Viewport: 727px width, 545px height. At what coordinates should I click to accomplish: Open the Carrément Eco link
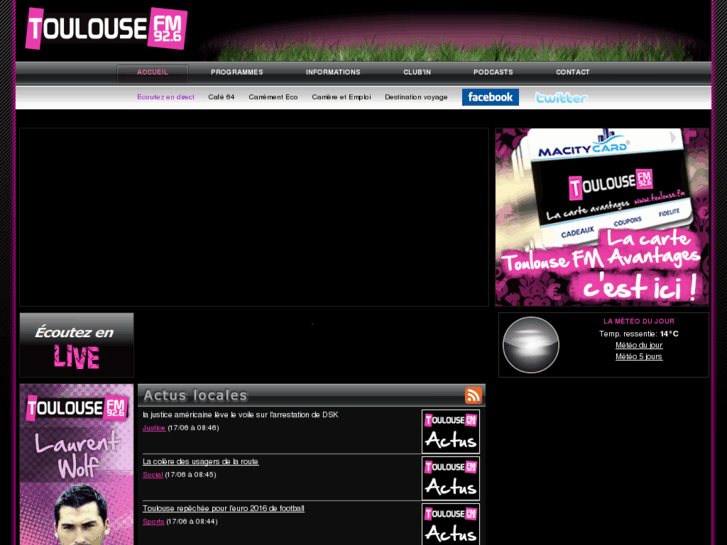point(273,97)
